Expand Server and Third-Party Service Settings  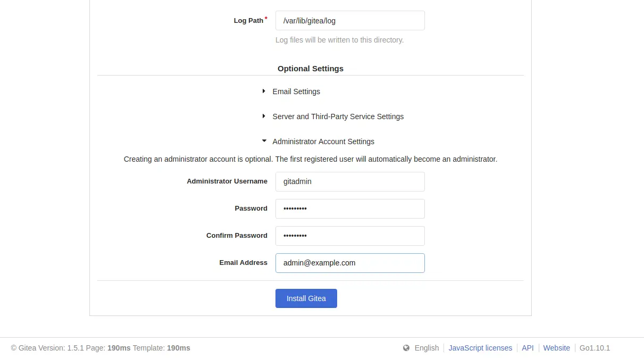coord(333,116)
